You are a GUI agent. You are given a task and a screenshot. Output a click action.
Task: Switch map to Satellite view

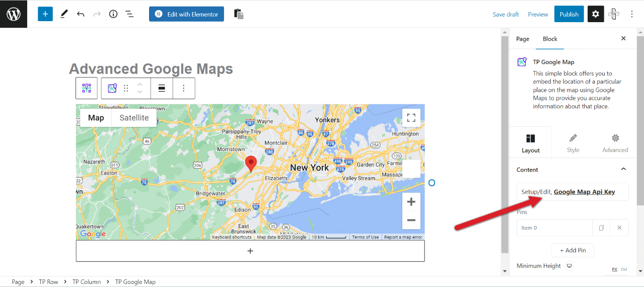tap(134, 118)
